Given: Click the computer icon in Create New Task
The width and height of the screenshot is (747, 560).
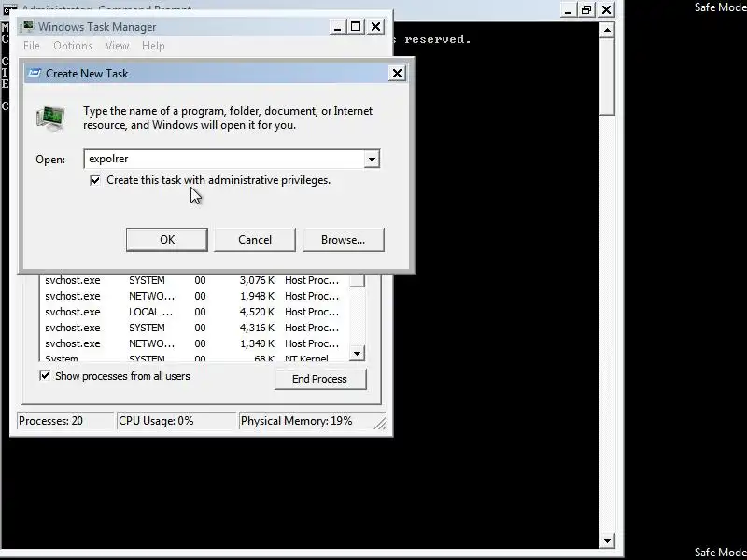Looking at the screenshot, I should [51, 119].
